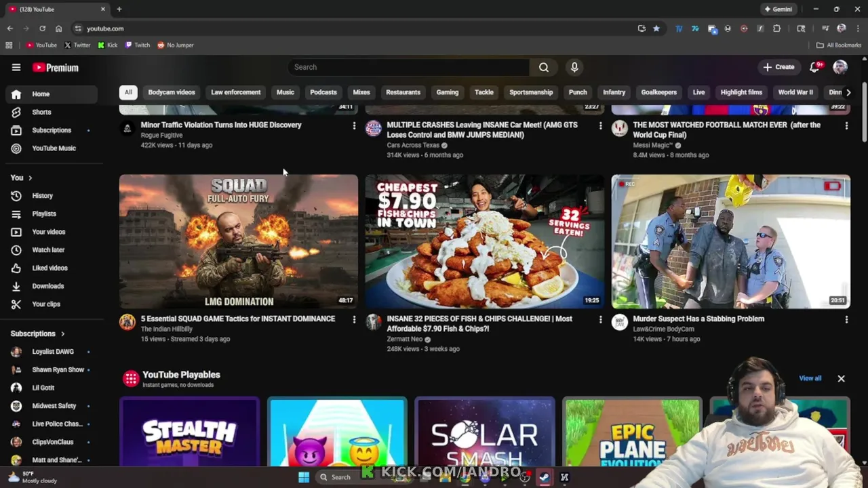This screenshot has width=868, height=488.
Task: Open the notifications bell
Action: click(x=815, y=67)
